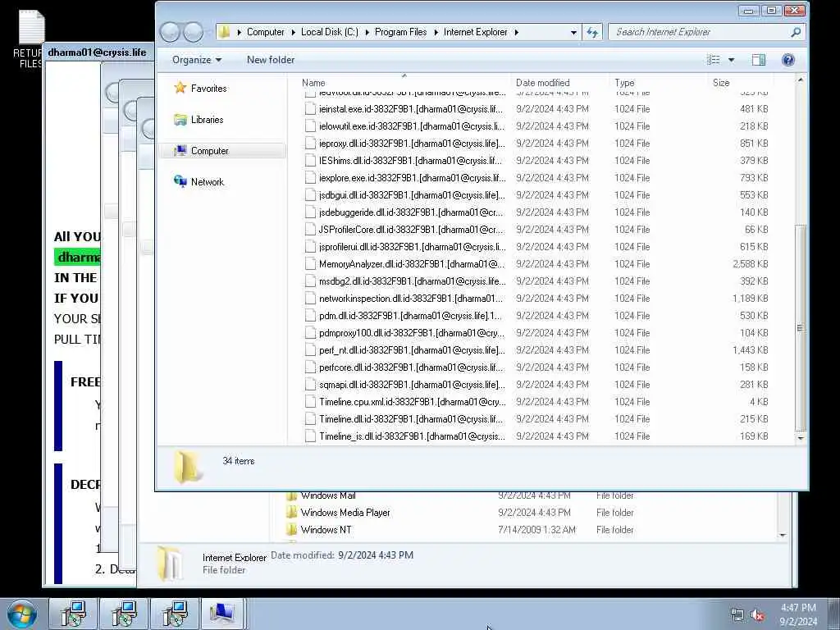Select the Timeline_is.dll encrypted file name
The height and width of the screenshot is (630, 840).
coord(412,436)
